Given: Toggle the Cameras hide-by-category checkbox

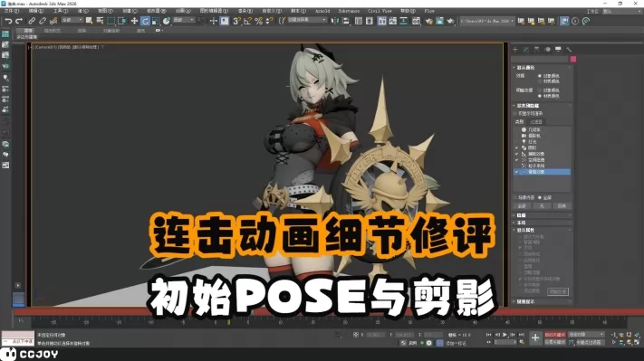Looking at the screenshot, I should [x=516, y=136].
